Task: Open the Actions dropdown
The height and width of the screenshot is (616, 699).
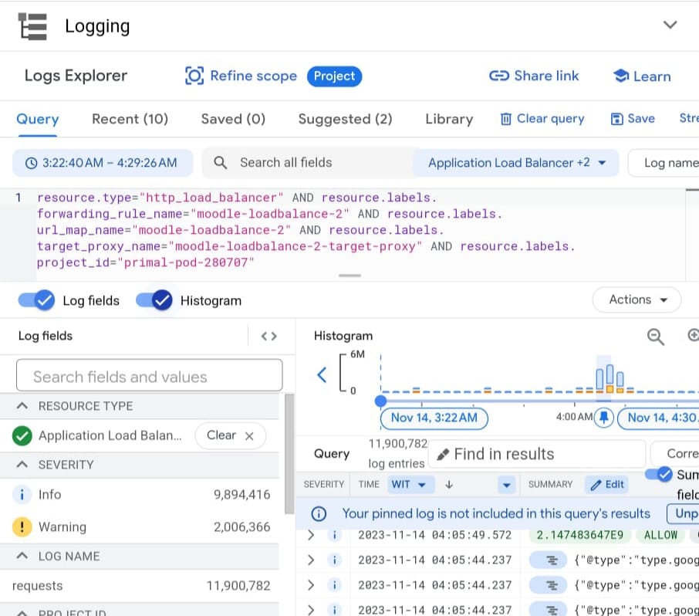Action: 637,300
